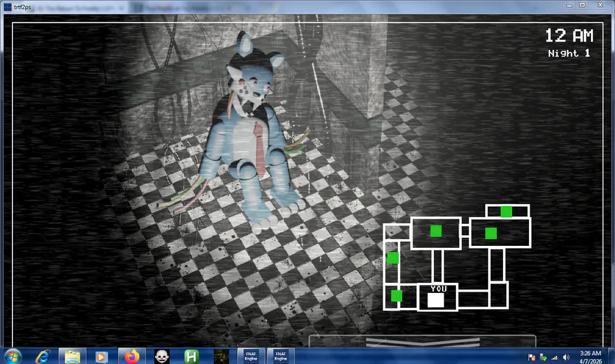The height and width of the screenshot is (364, 615).
Task: Click the camera monitor flip bar with chevron arrows
Action: (422, 341)
